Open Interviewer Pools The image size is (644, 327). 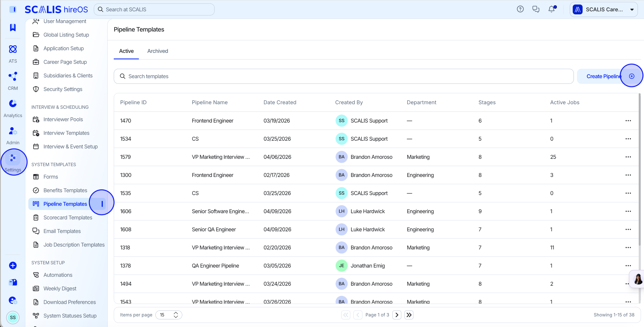coord(63,119)
